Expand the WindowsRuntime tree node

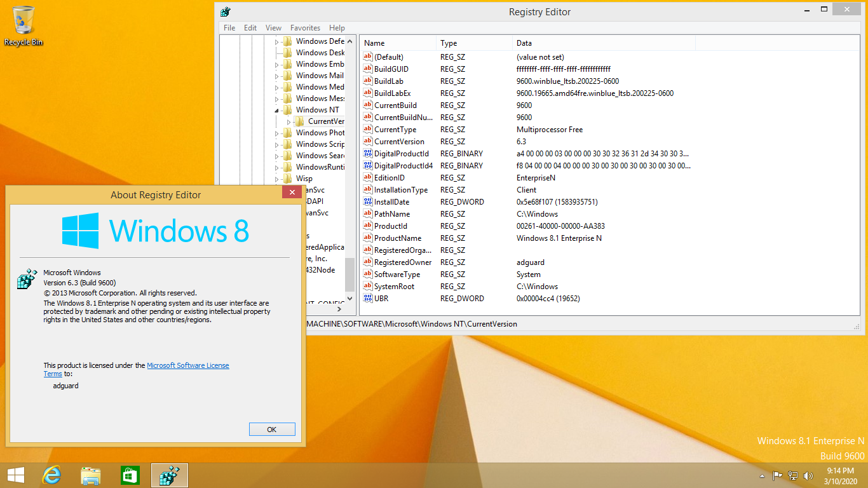tap(276, 167)
